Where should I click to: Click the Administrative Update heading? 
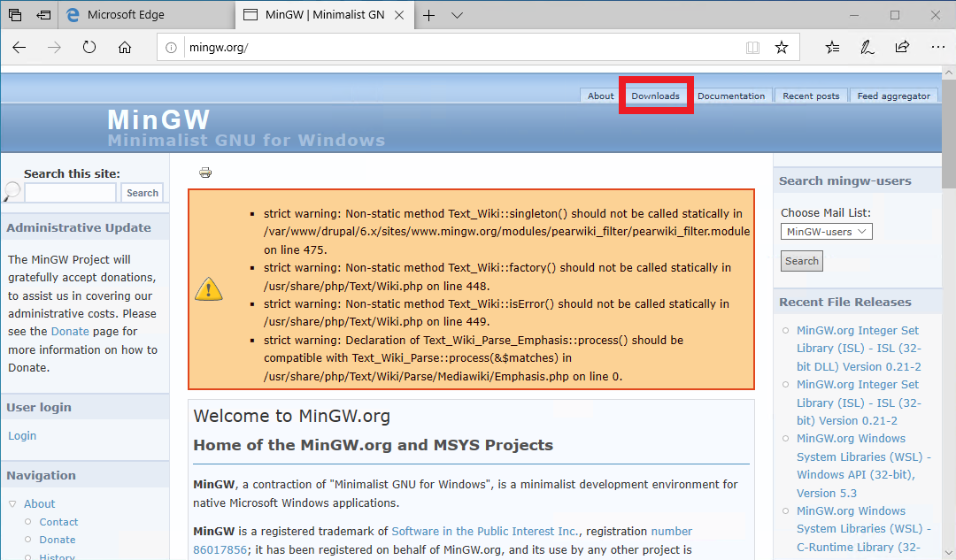click(79, 228)
